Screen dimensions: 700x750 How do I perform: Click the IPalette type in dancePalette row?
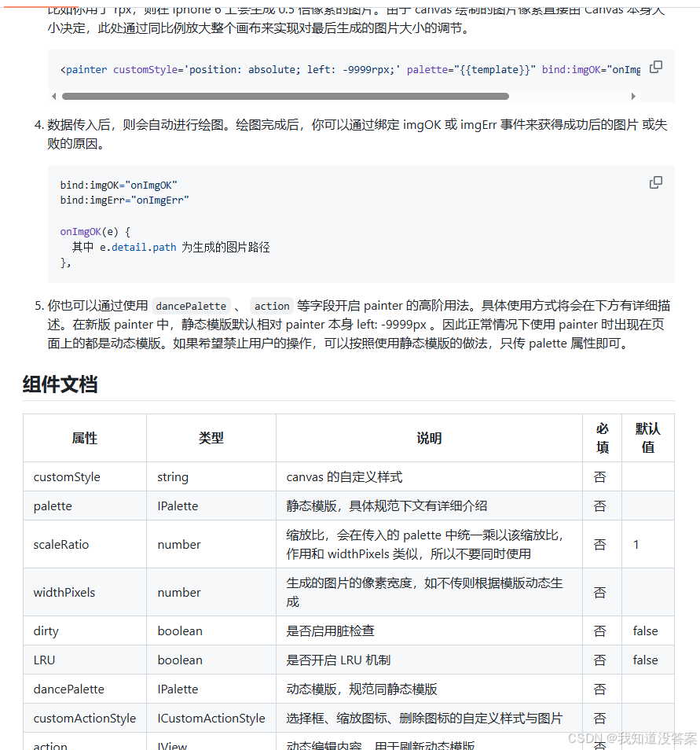[x=211, y=689]
